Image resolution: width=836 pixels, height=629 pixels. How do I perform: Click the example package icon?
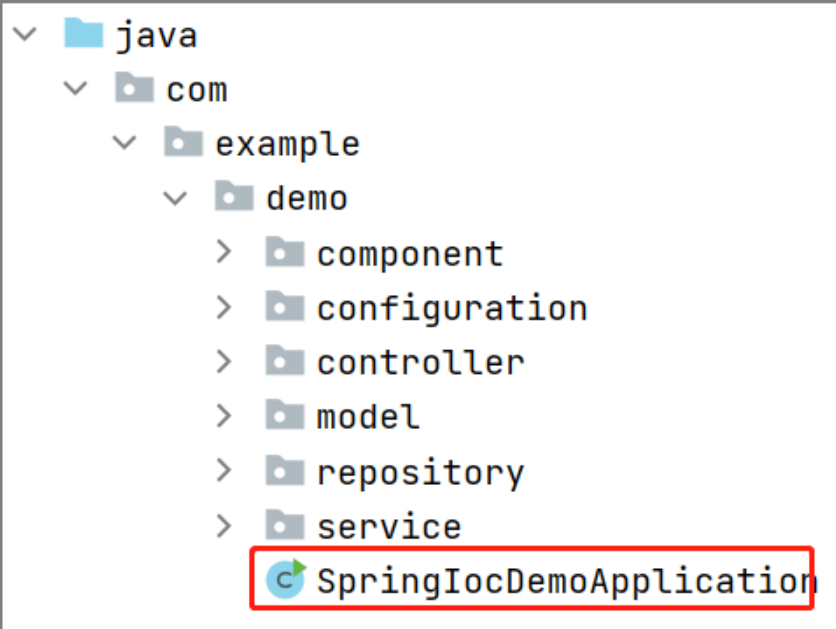tap(184, 142)
